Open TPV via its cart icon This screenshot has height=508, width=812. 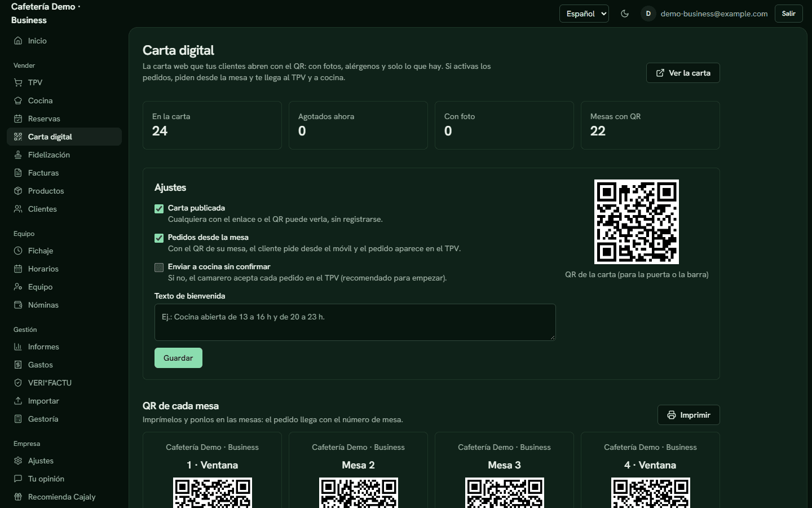coord(18,82)
